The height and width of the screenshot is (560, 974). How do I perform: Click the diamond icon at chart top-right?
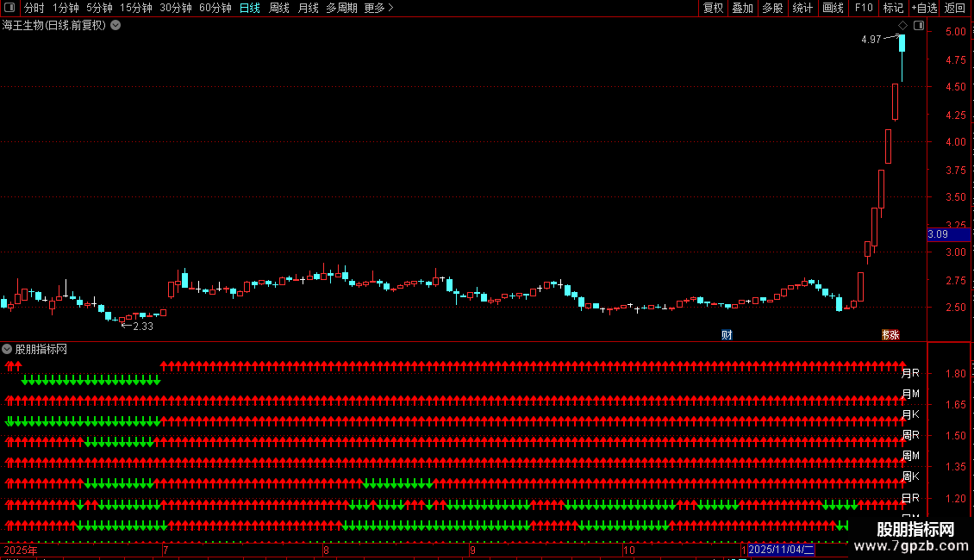pyautogui.click(x=903, y=26)
